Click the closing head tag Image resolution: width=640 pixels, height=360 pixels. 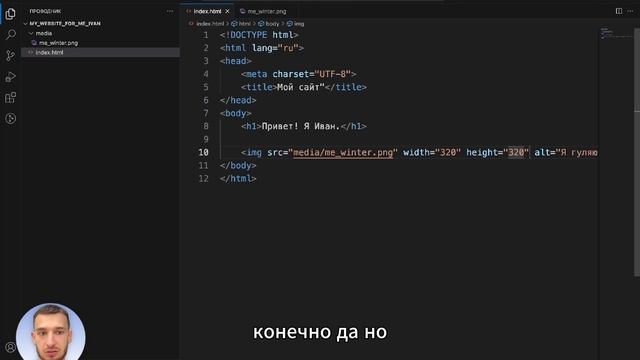tap(238, 100)
